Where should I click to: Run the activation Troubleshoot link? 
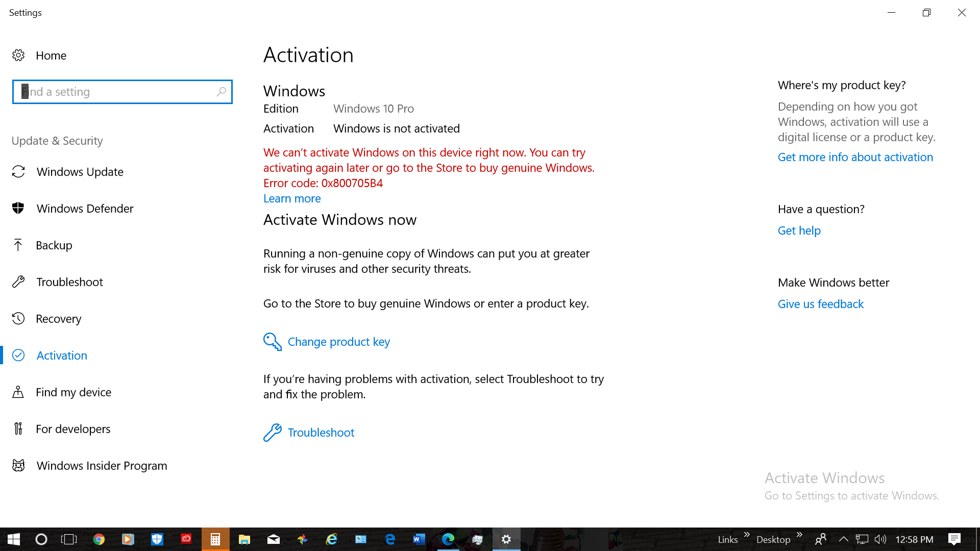321,433
